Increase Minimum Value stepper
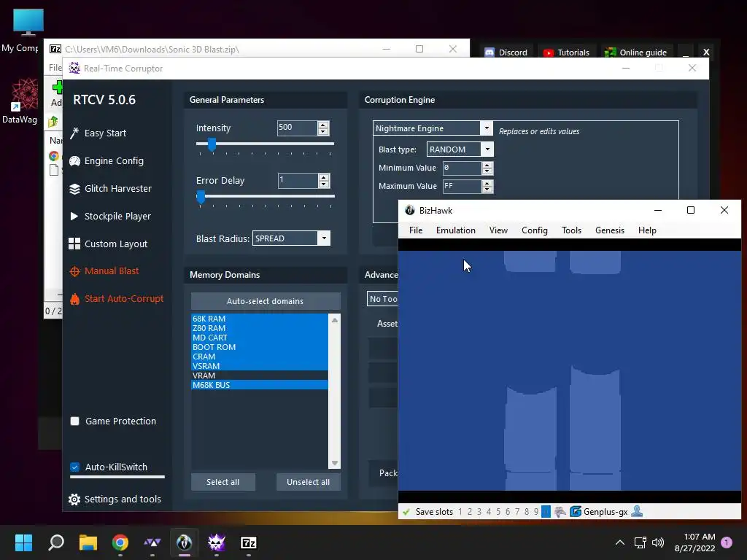747x560 pixels. click(487, 165)
